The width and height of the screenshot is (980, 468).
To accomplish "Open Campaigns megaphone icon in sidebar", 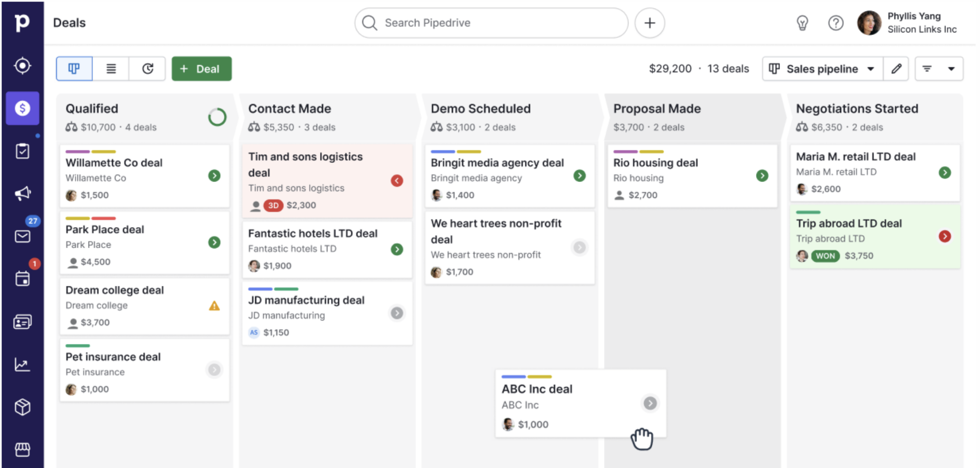I will click(22, 194).
